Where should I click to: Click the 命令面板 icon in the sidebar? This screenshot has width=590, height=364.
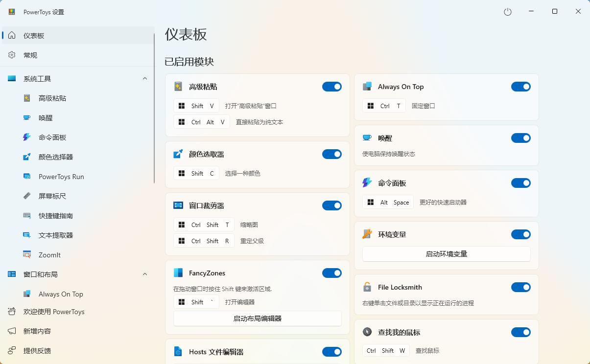[27, 137]
